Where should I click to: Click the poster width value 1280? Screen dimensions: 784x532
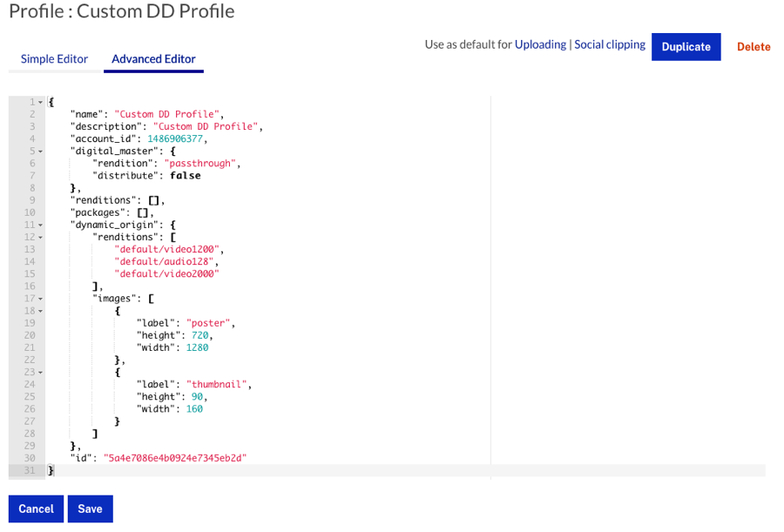pyautogui.click(x=197, y=347)
